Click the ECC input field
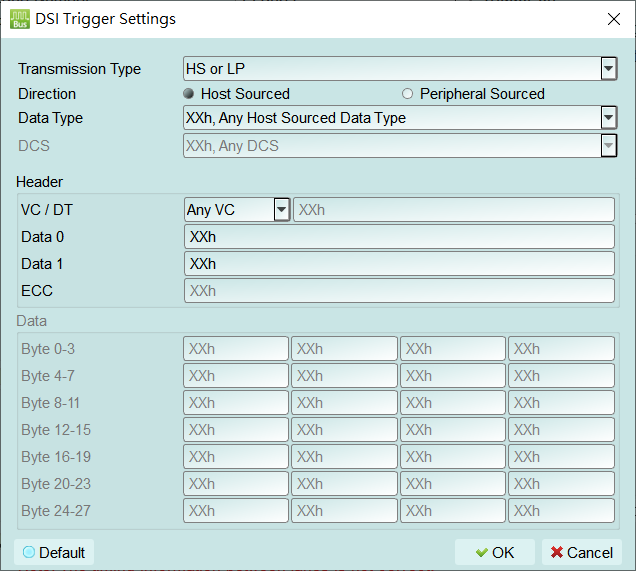Image resolution: width=636 pixels, height=571 pixels. (399, 291)
